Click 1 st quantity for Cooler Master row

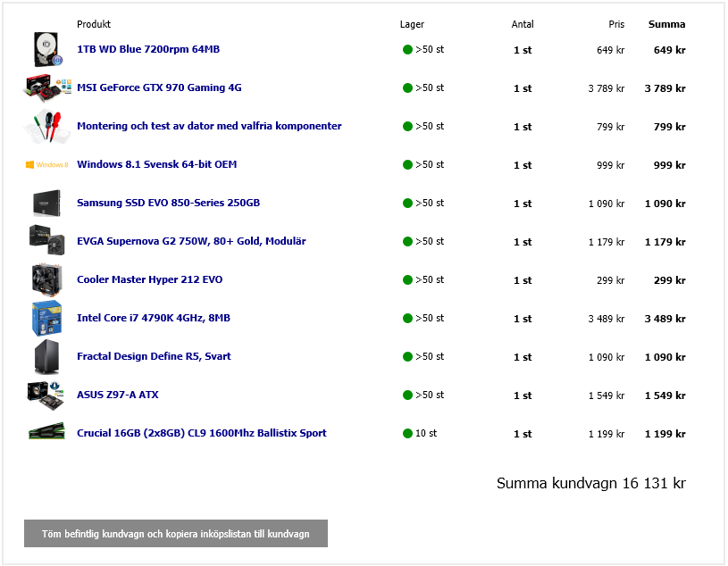pyautogui.click(x=523, y=280)
